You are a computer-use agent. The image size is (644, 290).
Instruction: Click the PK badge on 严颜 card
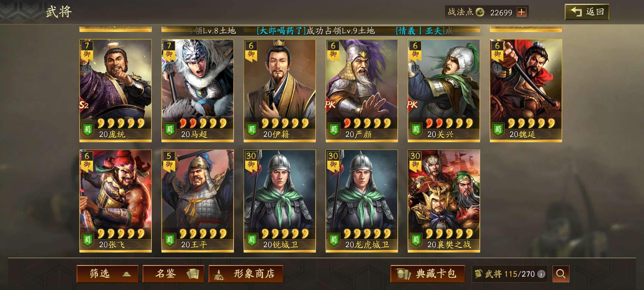330,105
